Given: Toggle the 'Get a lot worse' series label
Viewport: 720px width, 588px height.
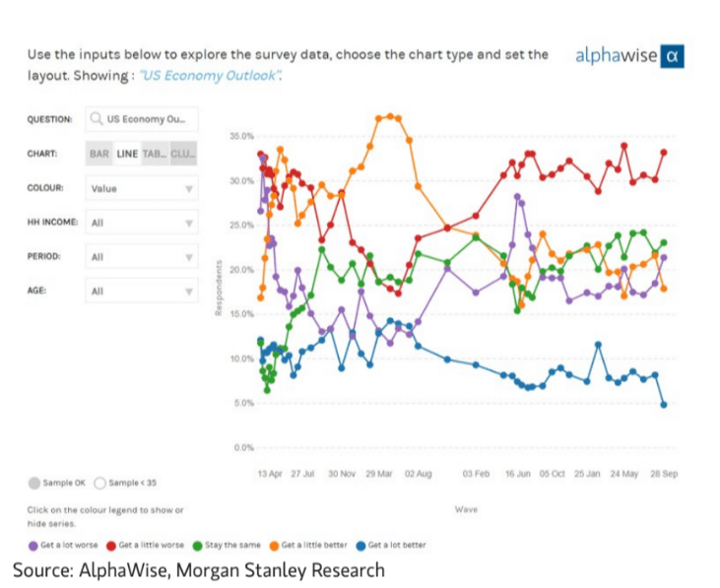Looking at the screenshot, I should click(71, 544).
